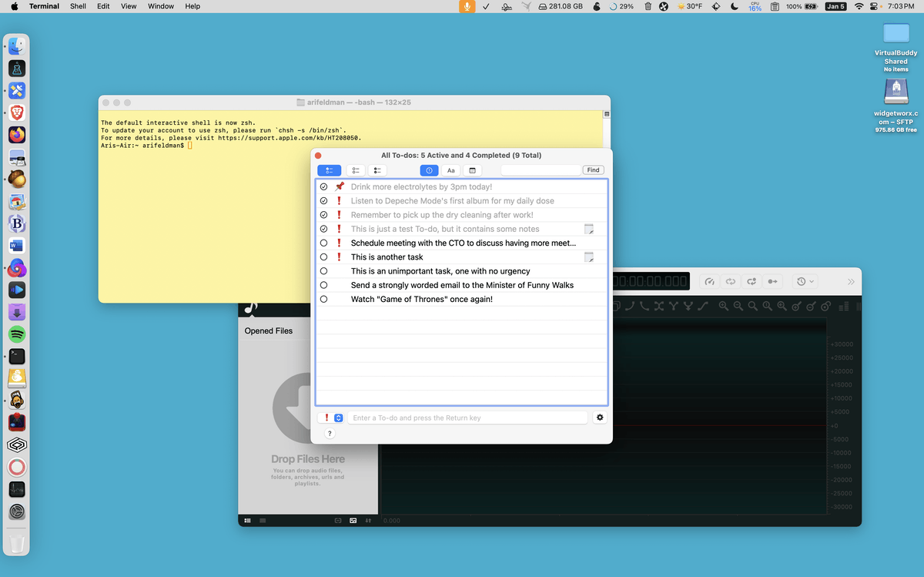Screen dimensions: 924x577
Task: Uncheck "Remember to pick up the dry cleaning" to-do
Action: tap(323, 215)
